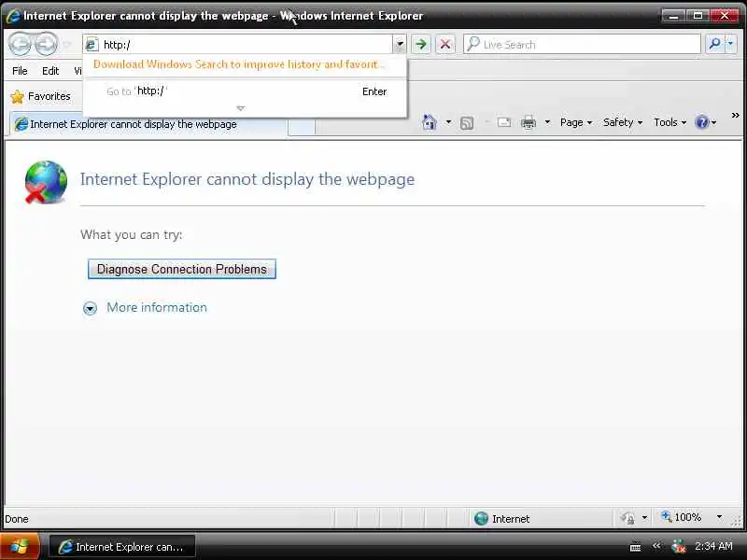Click the error heading cannot display the webpage
The image size is (747, 560).
coord(247,179)
